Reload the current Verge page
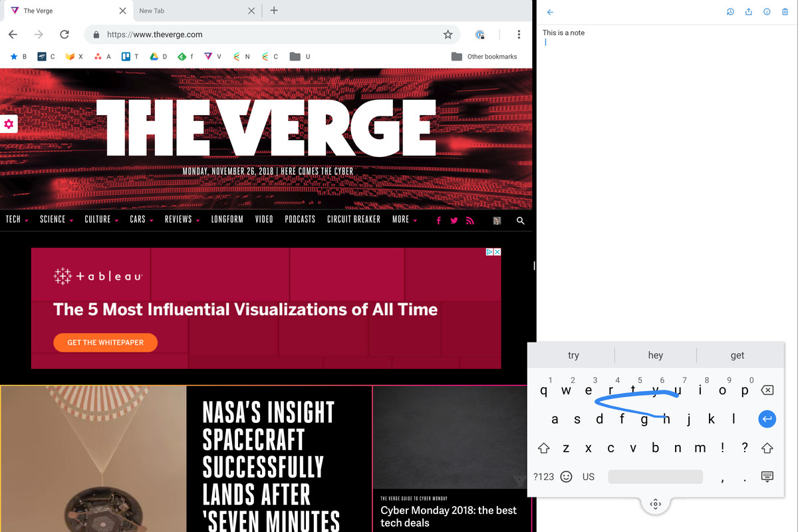 point(65,35)
